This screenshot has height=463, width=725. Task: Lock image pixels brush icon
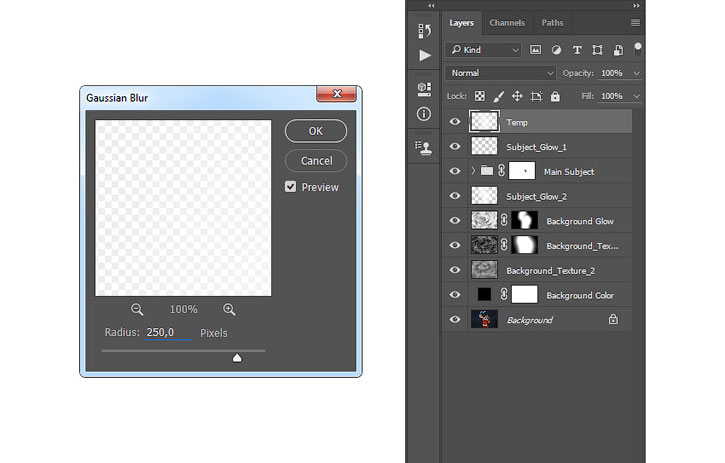pyautogui.click(x=498, y=96)
